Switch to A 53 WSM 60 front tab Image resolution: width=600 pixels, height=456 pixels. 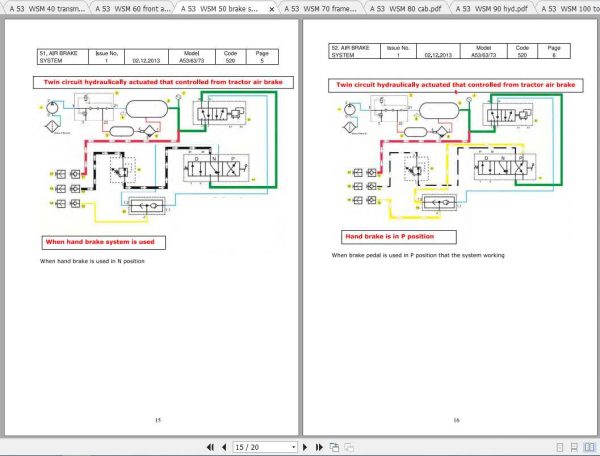click(132, 8)
